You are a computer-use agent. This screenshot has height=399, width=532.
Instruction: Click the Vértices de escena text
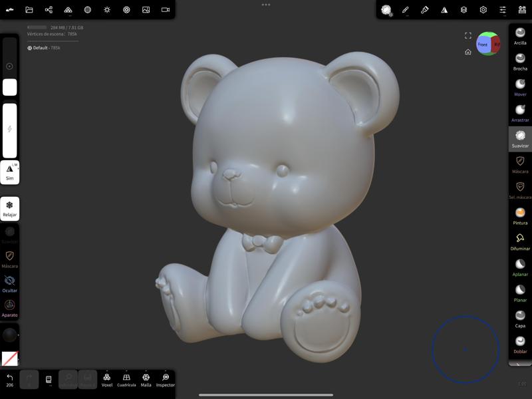[52, 34]
